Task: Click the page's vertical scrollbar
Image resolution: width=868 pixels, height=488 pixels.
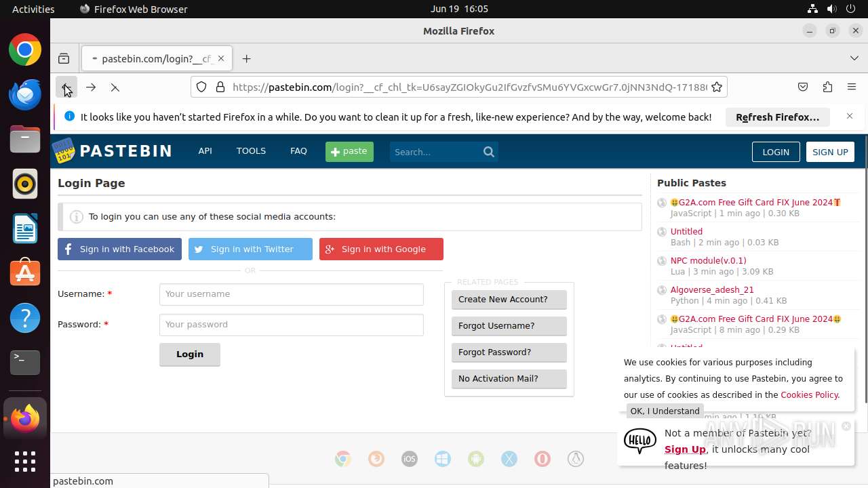Action: (x=865, y=271)
